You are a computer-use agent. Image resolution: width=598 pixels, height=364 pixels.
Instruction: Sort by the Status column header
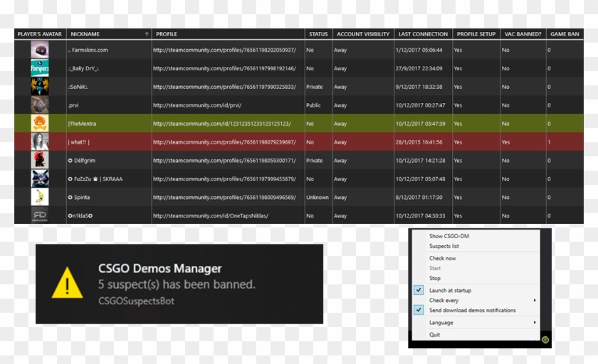click(318, 34)
